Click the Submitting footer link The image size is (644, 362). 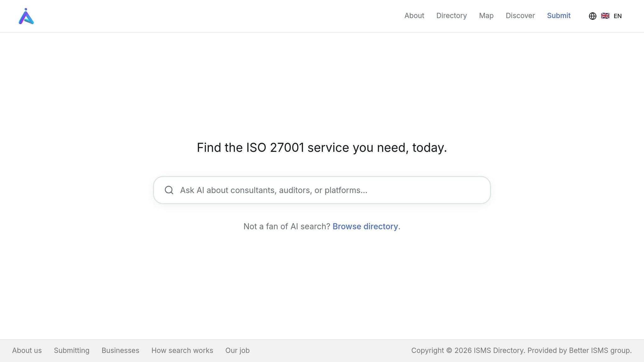(x=71, y=350)
